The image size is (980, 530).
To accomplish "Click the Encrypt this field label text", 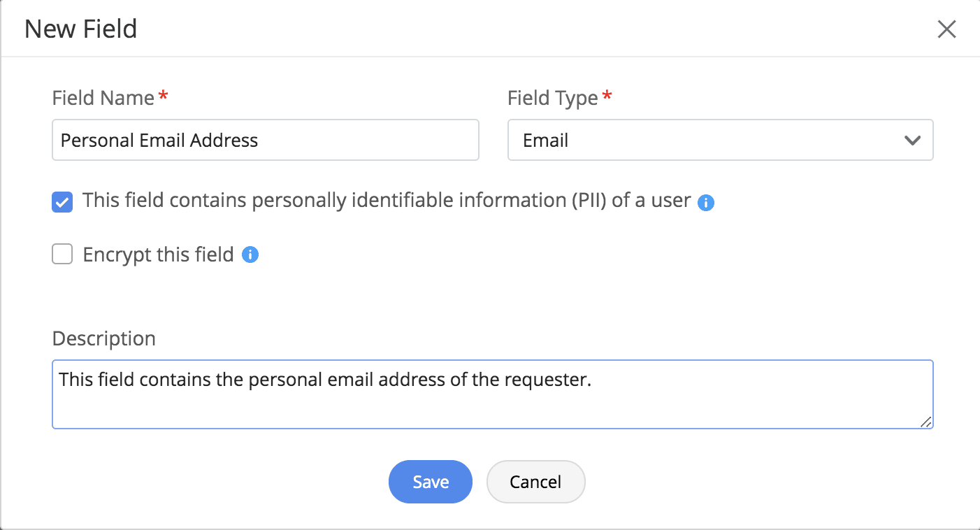I will [158, 255].
